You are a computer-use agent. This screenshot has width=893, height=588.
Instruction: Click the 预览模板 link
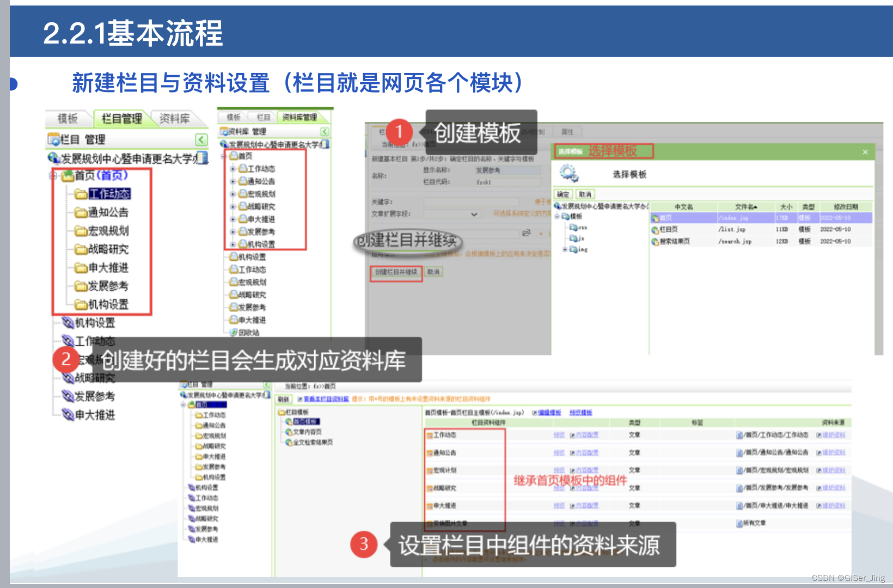point(581,413)
